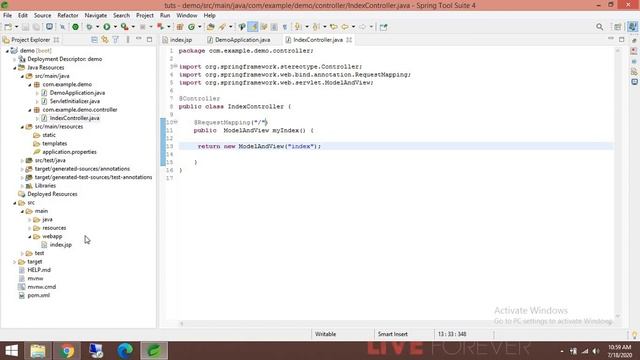Viewport: 640px width, 360px height.
Task: Toggle Mark Occurrences highlighted icon
Action: (x=253, y=27)
